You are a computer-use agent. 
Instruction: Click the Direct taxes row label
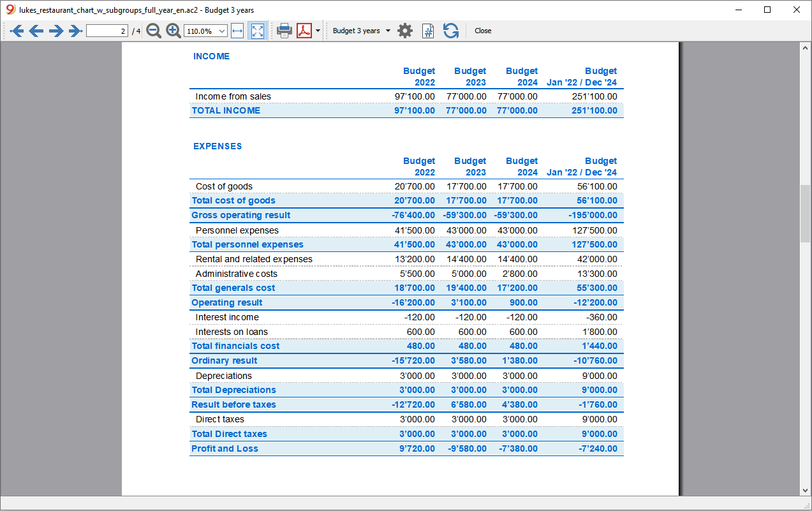coord(219,419)
